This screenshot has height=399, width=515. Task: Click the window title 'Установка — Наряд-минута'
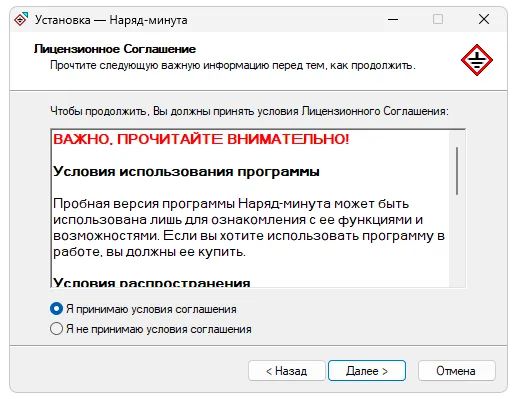click(111, 20)
